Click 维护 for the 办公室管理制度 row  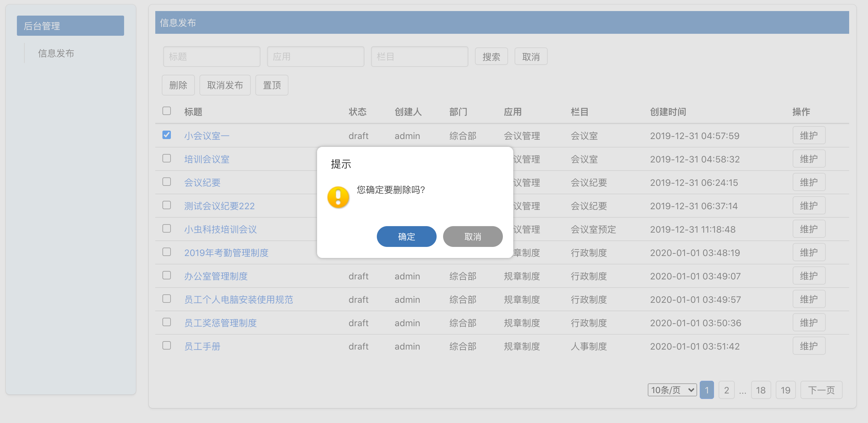point(809,276)
